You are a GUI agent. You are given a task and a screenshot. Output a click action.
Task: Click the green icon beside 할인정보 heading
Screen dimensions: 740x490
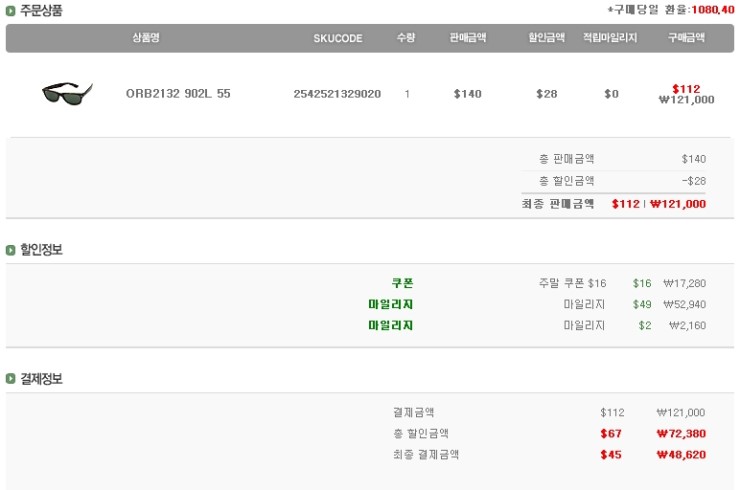[11, 250]
